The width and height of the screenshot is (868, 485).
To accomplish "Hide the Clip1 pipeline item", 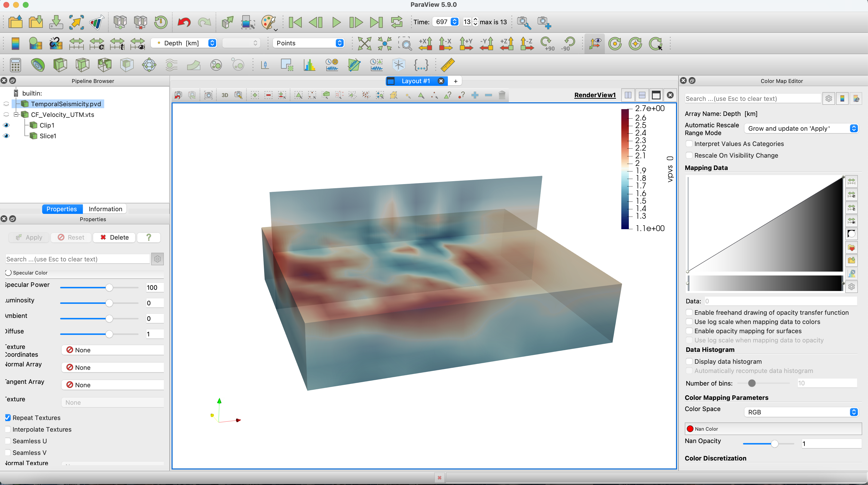I will click(6, 125).
